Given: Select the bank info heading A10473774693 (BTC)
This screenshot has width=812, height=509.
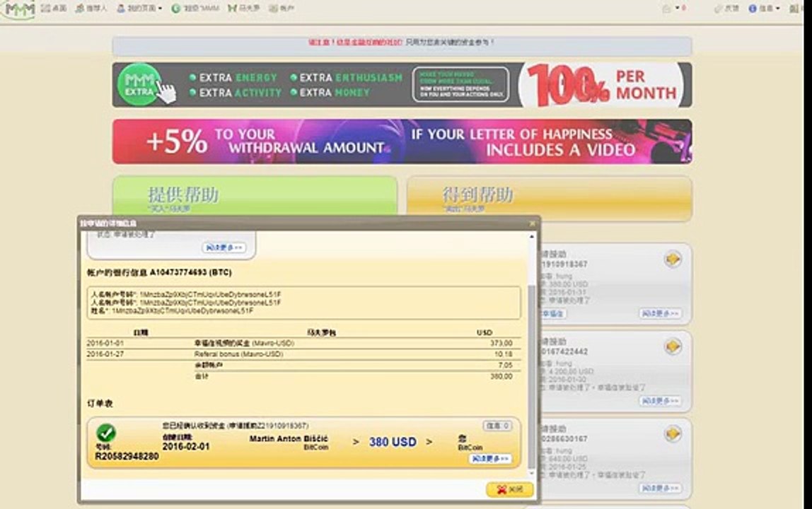Looking at the screenshot, I should tap(159, 272).
